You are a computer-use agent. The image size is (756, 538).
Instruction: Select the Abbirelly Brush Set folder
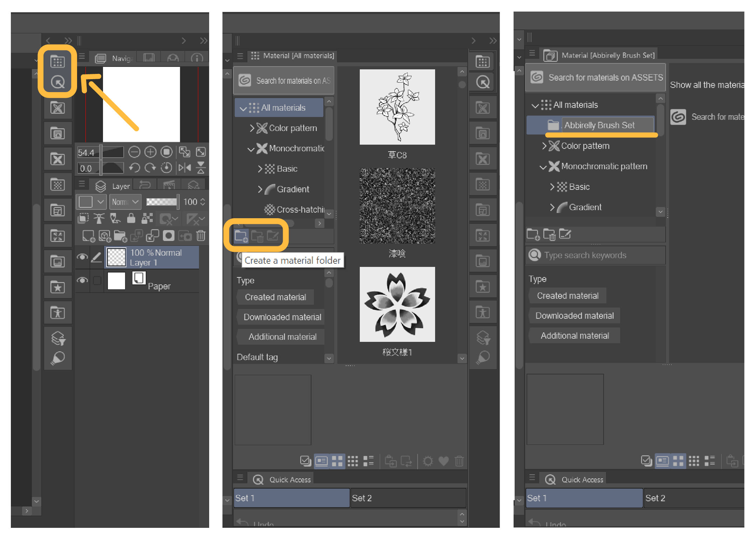coord(599,125)
